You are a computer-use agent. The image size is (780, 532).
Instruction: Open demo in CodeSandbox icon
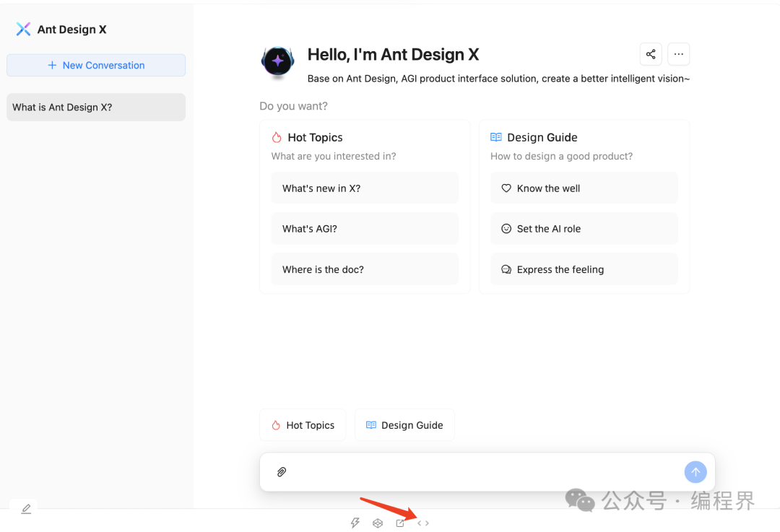pyautogui.click(x=378, y=523)
